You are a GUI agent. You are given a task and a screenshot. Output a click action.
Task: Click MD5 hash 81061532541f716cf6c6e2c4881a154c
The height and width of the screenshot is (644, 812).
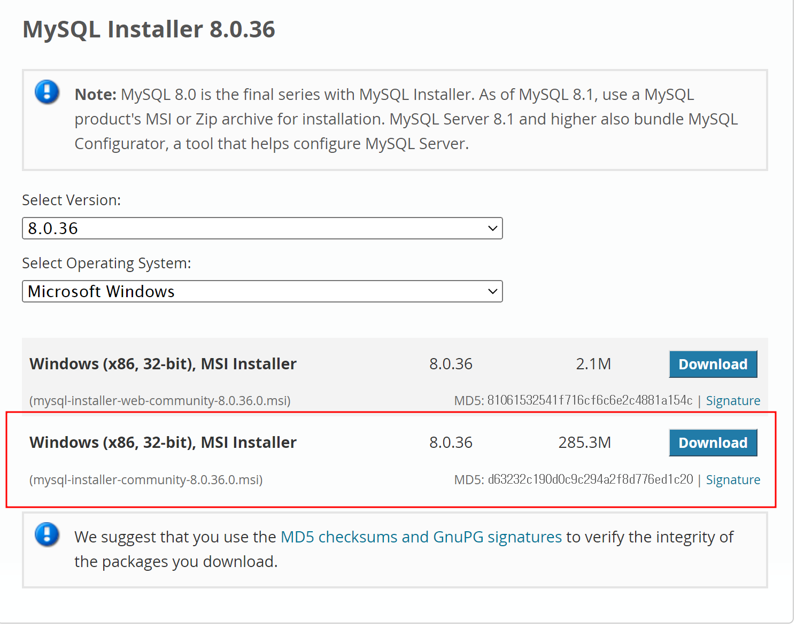point(590,400)
